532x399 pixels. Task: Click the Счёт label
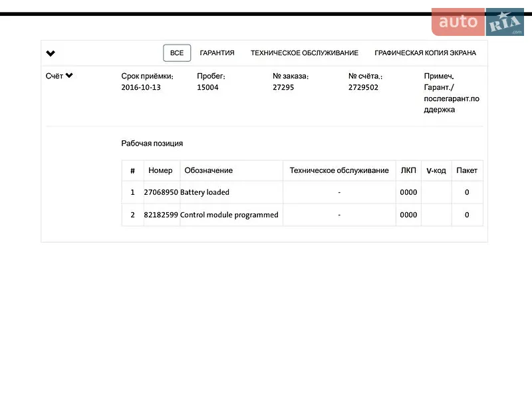pyautogui.click(x=55, y=76)
